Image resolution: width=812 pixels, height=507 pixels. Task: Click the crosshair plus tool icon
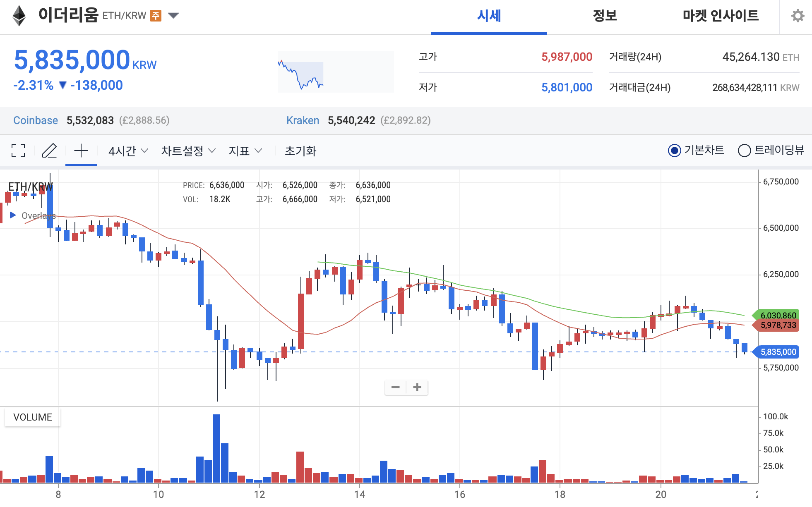(81, 151)
